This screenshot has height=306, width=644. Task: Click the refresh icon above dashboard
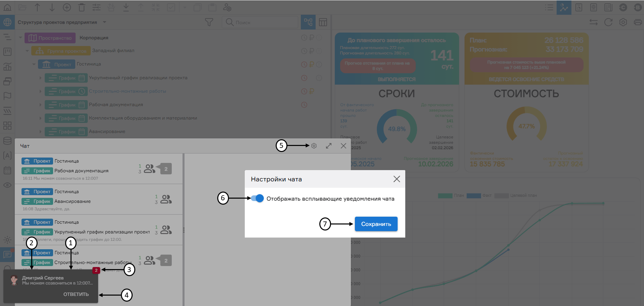(x=608, y=22)
